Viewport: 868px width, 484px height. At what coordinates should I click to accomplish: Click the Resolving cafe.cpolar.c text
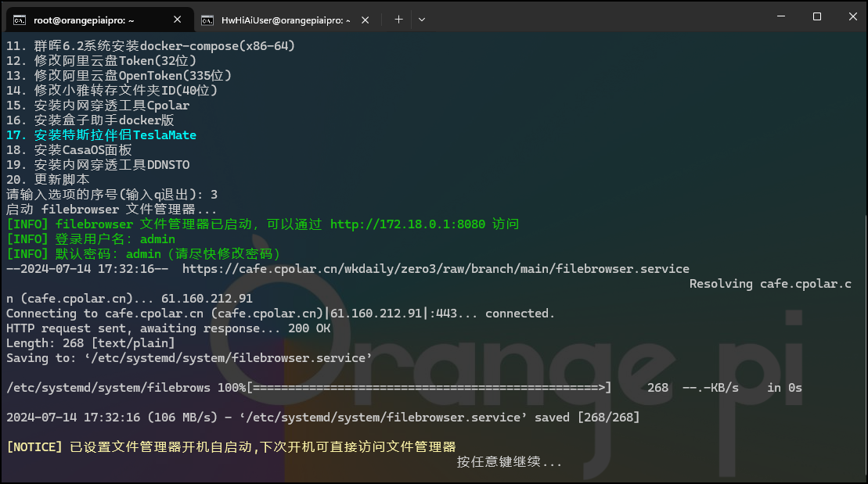tap(770, 284)
